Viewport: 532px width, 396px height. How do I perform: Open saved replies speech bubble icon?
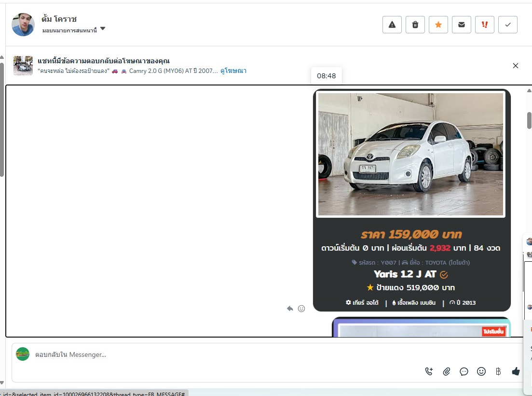(464, 371)
